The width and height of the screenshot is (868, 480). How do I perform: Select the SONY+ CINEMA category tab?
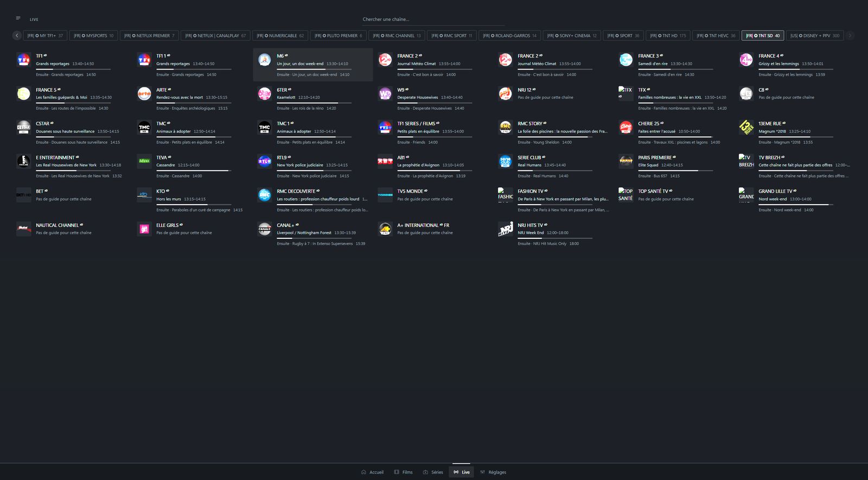click(572, 36)
